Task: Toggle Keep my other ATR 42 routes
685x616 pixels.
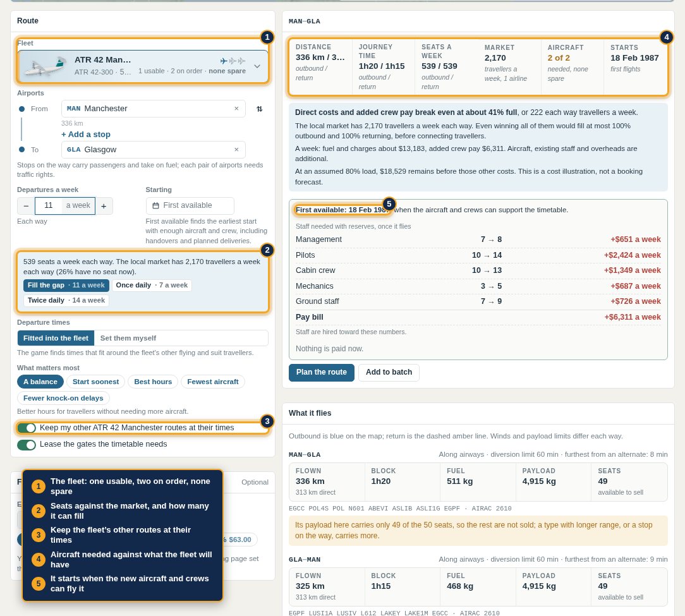Action: click(26, 428)
